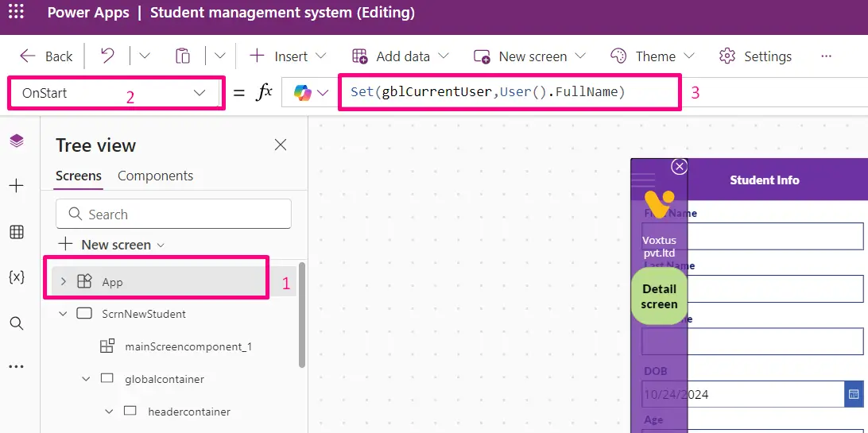This screenshot has height=433, width=868.
Task: Click the Voxtus pvt.ltd label
Action: point(659,246)
